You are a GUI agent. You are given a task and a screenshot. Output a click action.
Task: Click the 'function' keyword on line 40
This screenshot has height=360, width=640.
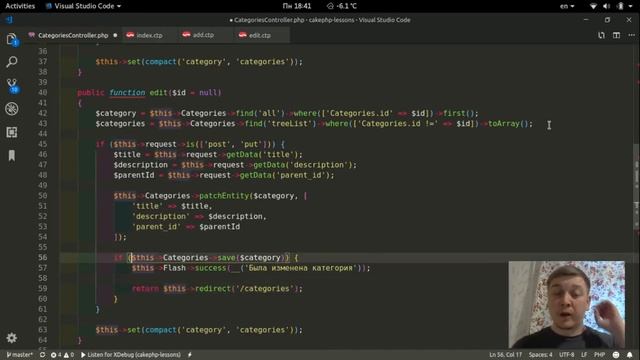(127, 93)
